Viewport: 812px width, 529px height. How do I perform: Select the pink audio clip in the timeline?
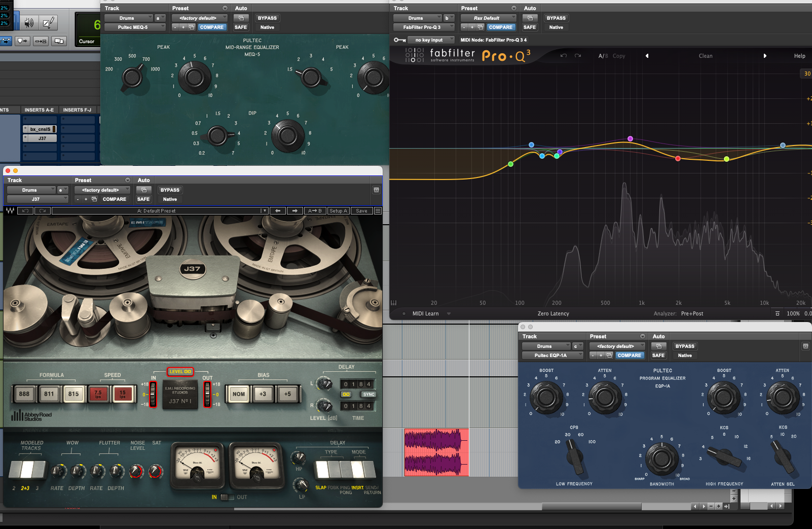click(436, 452)
